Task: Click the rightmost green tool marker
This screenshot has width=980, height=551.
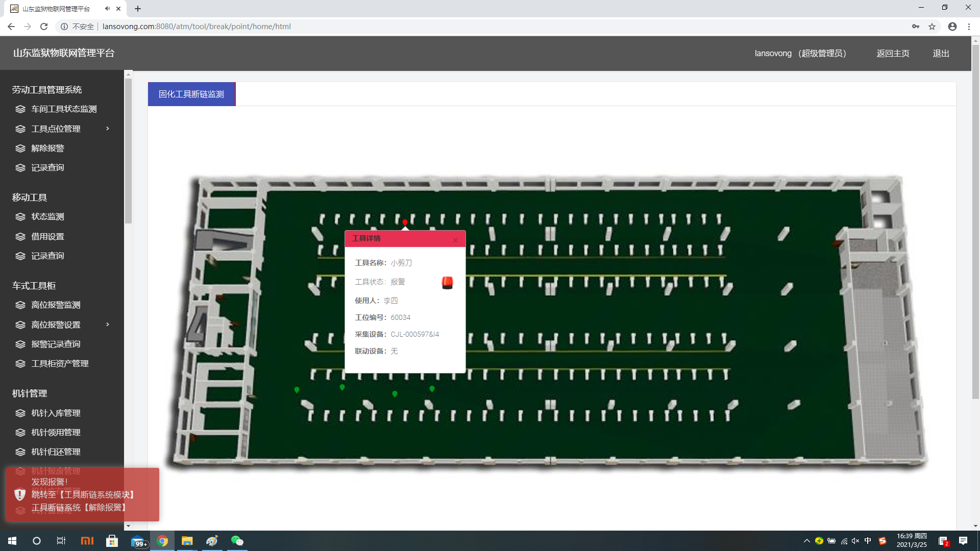Action: 432,389
